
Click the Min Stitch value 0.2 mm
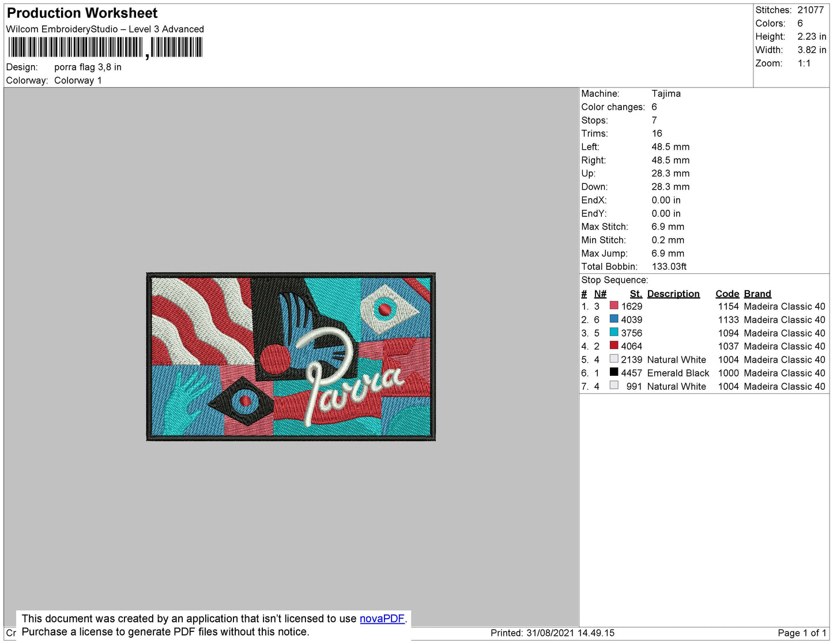pos(668,240)
